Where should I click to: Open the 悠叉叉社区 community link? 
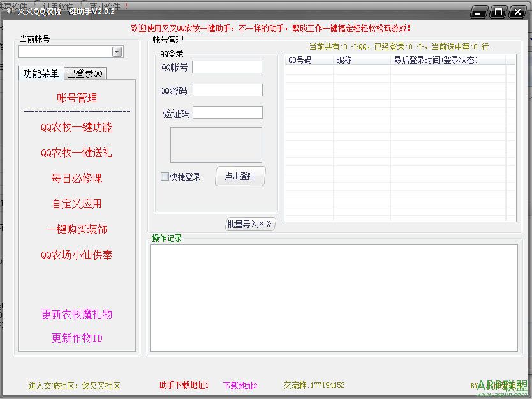click(x=101, y=386)
